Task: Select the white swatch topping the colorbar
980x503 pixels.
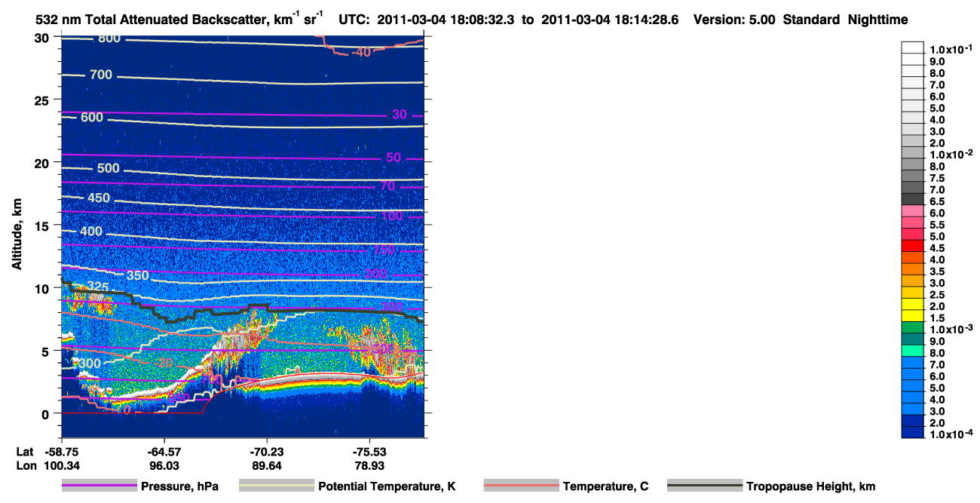Action: (913, 48)
